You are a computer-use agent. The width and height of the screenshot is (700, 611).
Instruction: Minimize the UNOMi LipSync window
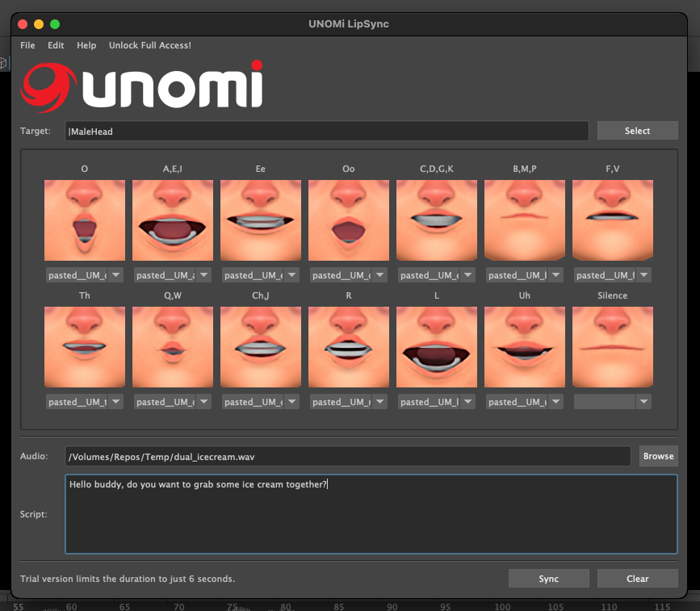pos(39,24)
